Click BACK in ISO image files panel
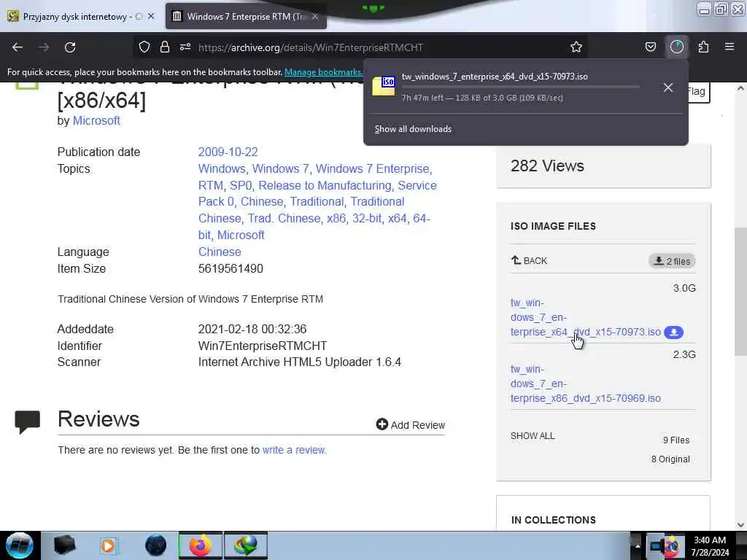Screen dimensions: 747x560 coord(530,260)
